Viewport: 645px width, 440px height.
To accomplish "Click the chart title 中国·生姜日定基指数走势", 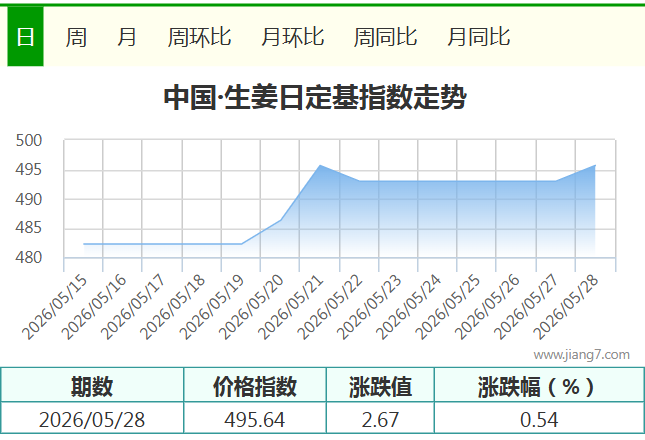I will tap(315, 98).
